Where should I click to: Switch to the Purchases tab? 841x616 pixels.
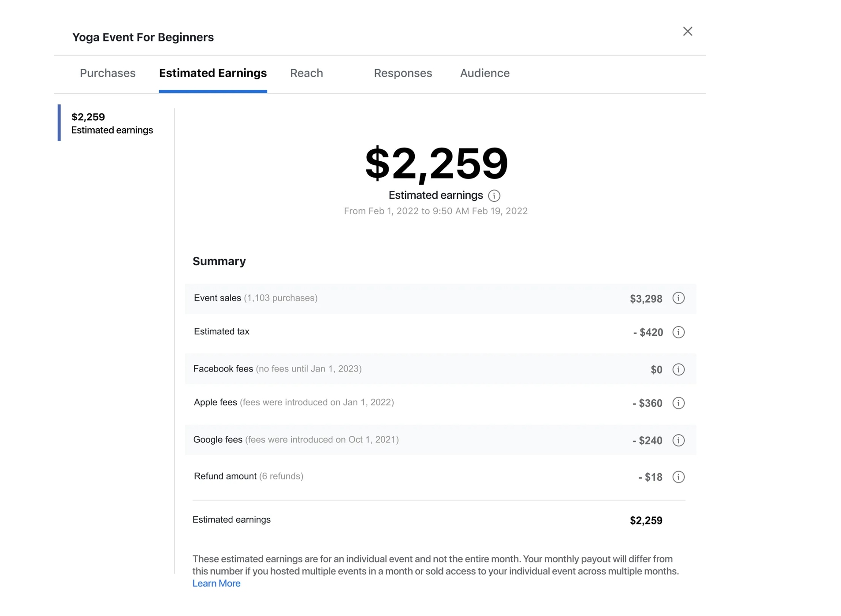pyautogui.click(x=108, y=73)
